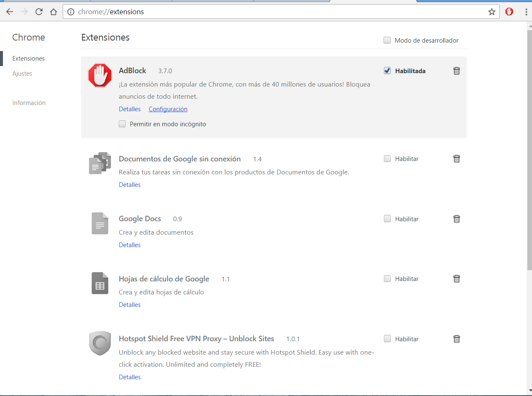
Task: Open Detalles for Documentos de Google sin conexión
Action: click(x=130, y=185)
